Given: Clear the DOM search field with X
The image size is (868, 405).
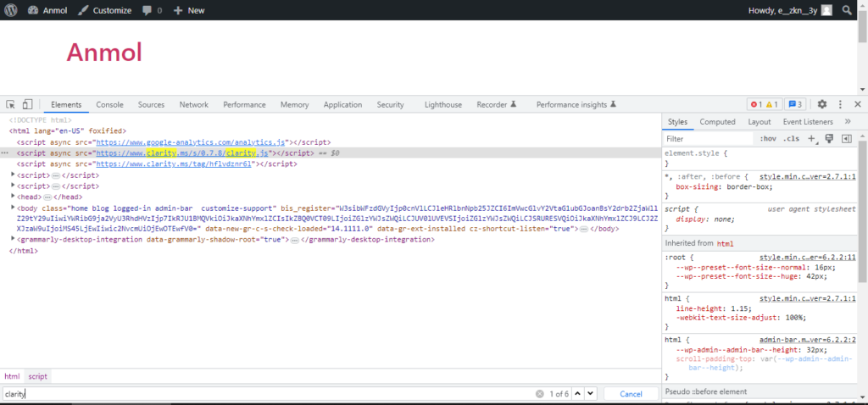Looking at the screenshot, I should click(x=540, y=394).
